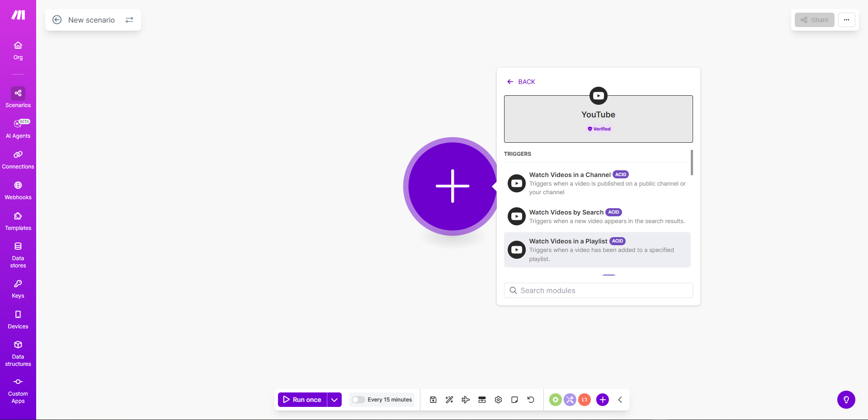Open the help lightbulb button
868x420 pixels.
(x=846, y=400)
